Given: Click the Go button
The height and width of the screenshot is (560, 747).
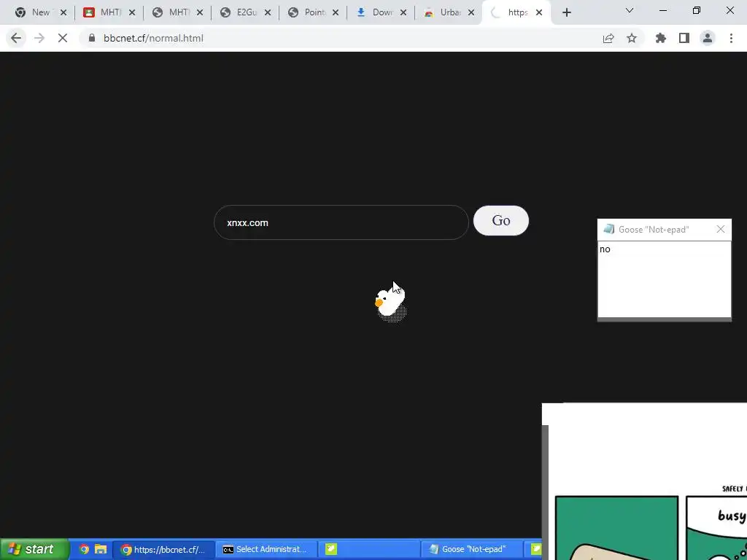Looking at the screenshot, I should [x=500, y=220].
